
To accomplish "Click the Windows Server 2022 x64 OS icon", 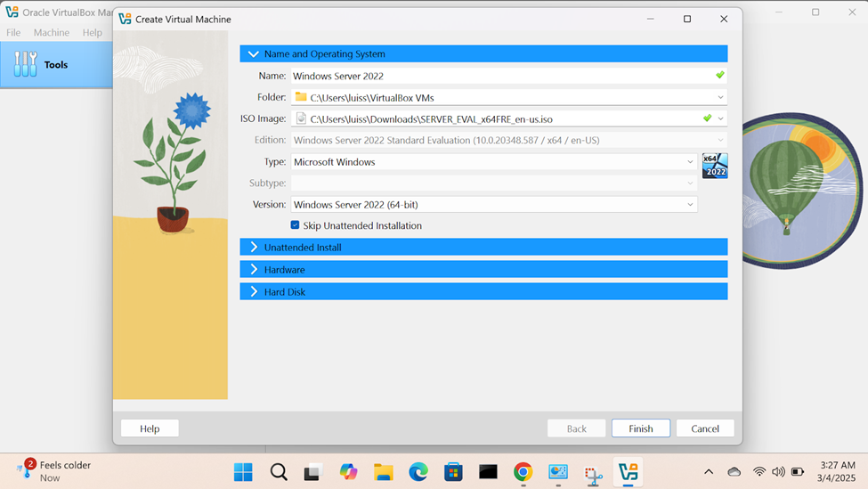I will coord(715,166).
